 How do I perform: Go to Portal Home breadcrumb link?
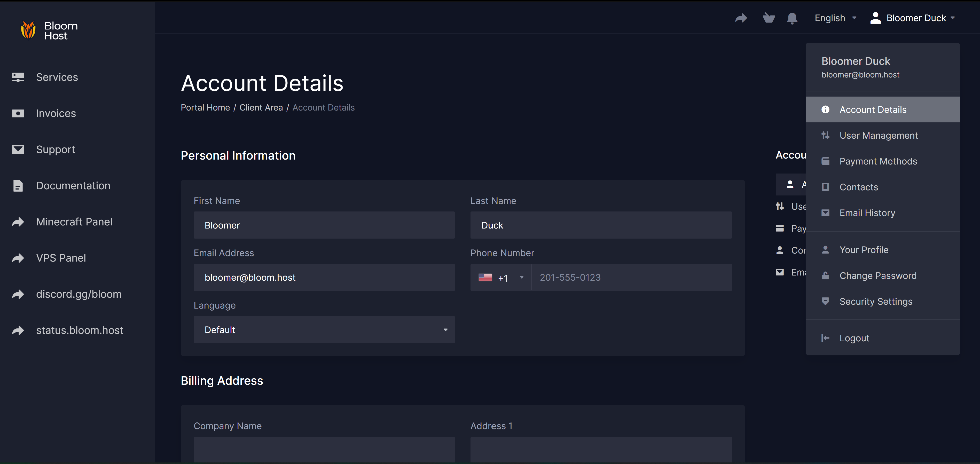point(205,108)
